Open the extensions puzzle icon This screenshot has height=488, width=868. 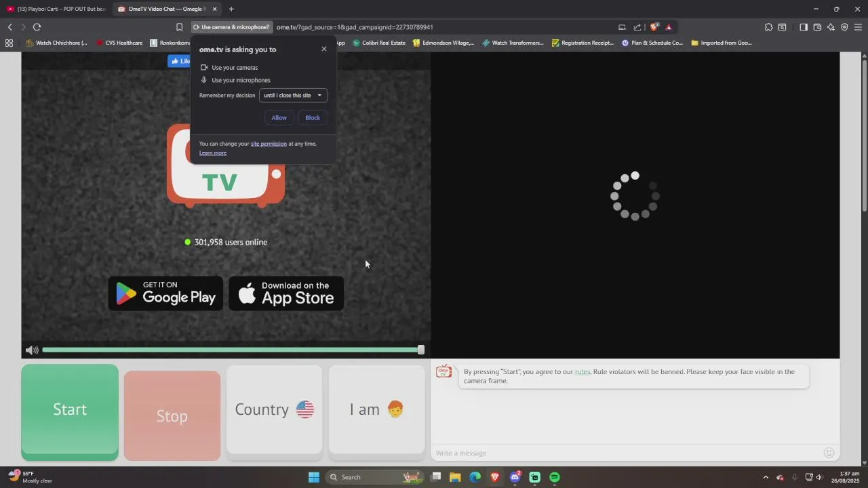pos(768,27)
